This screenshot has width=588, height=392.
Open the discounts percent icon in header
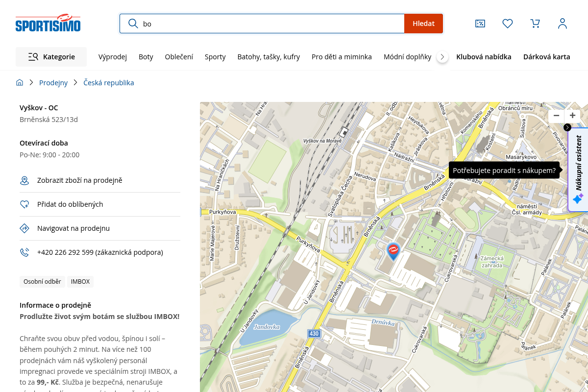(480, 24)
